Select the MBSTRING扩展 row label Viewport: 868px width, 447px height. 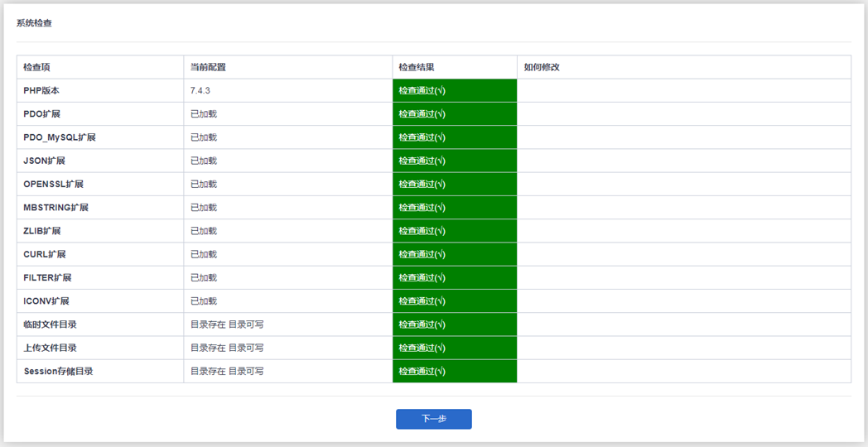tap(55, 207)
